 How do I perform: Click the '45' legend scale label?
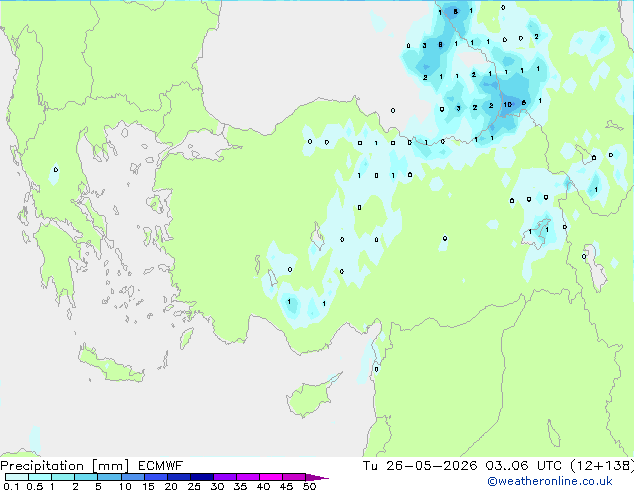(286, 486)
